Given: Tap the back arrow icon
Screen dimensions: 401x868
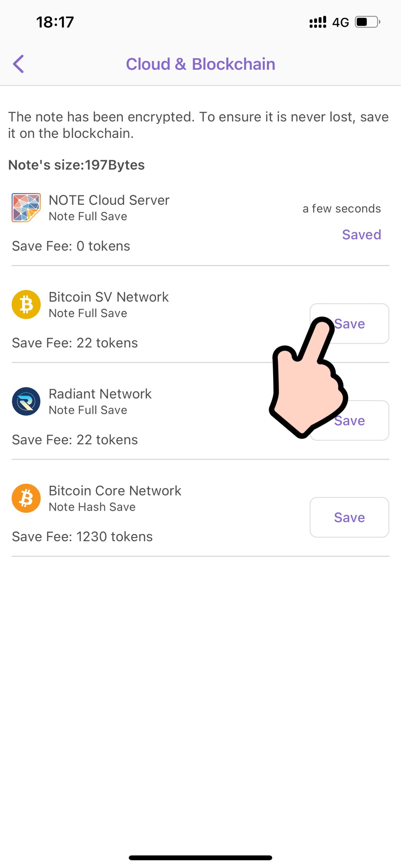Looking at the screenshot, I should coord(18,64).
